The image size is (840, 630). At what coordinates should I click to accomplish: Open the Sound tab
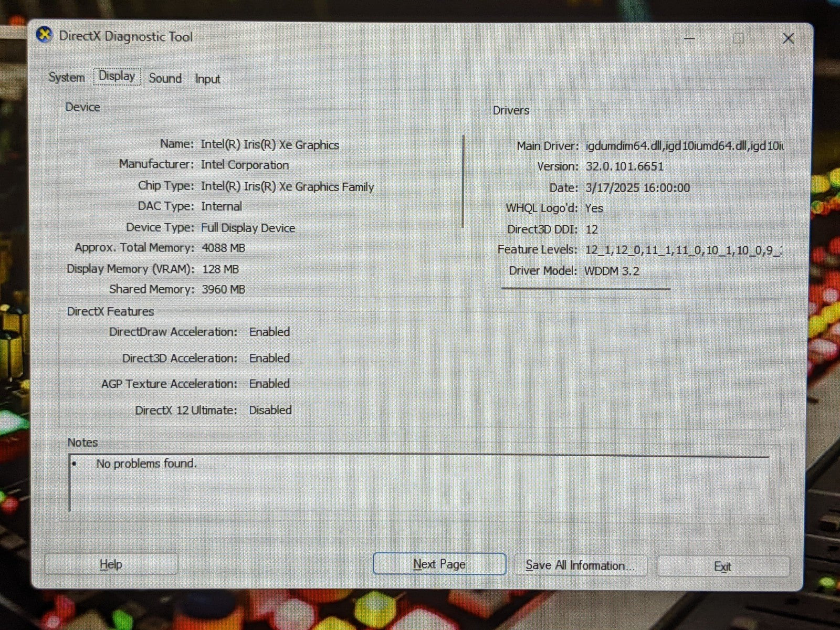coord(165,78)
